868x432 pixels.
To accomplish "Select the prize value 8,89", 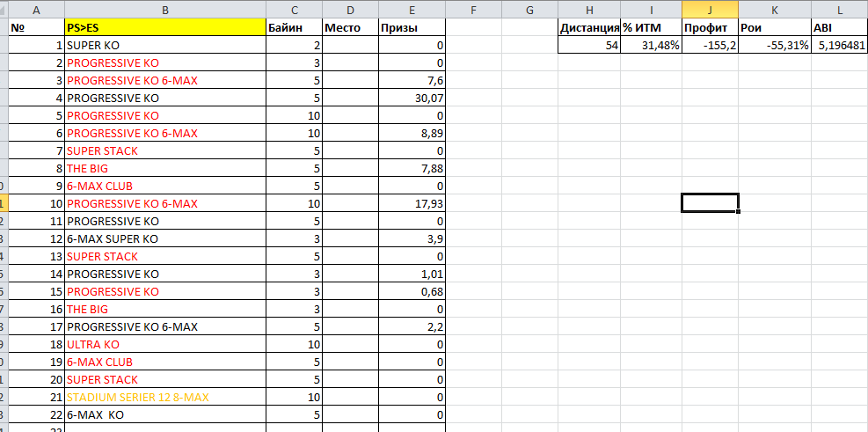I will 412,134.
